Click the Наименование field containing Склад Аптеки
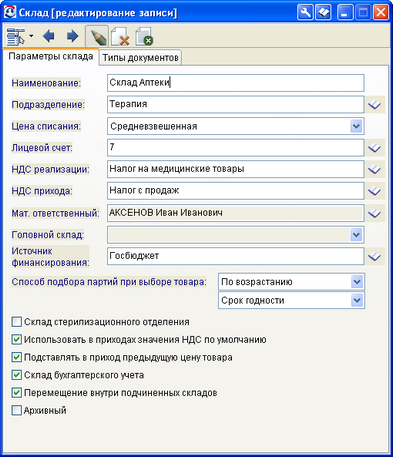Image resolution: width=393 pixels, height=457 pixels. [236, 83]
